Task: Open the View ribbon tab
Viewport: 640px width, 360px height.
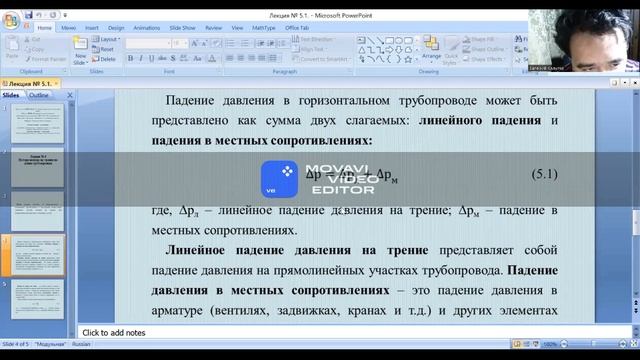Action: (237, 28)
